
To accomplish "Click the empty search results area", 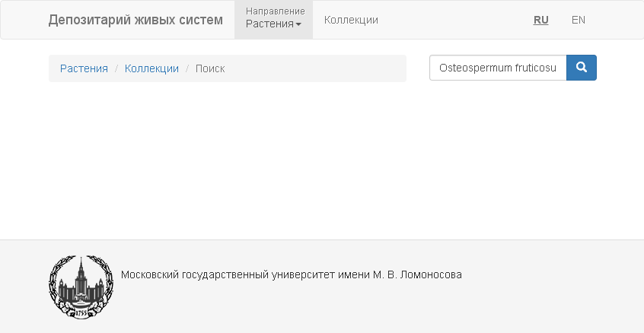I will tap(321, 160).
